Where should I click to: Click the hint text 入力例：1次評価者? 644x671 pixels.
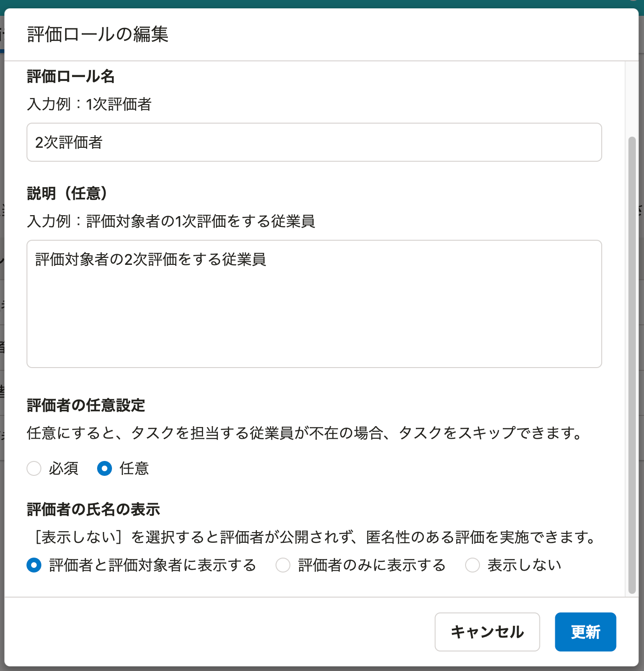(x=89, y=104)
